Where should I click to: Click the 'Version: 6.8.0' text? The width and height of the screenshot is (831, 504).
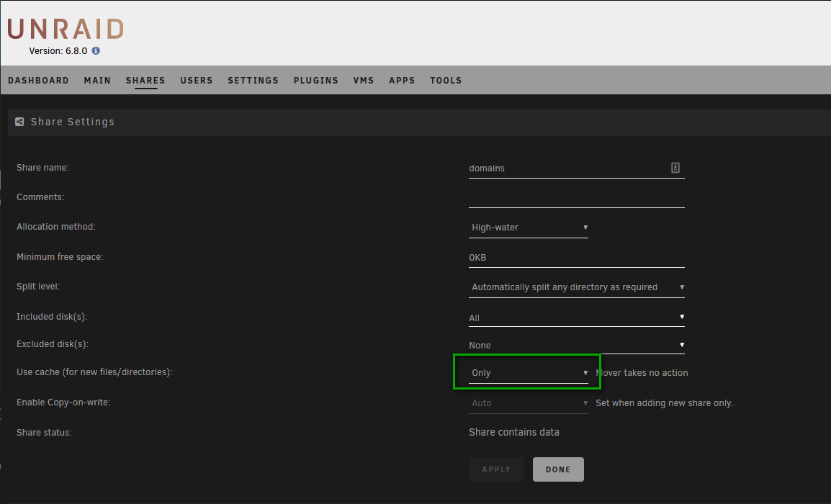pyautogui.click(x=58, y=51)
